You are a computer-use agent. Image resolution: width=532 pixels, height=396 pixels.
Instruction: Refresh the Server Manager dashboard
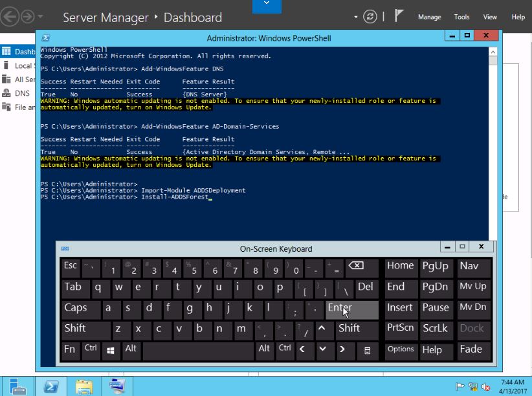(x=370, y=17)
